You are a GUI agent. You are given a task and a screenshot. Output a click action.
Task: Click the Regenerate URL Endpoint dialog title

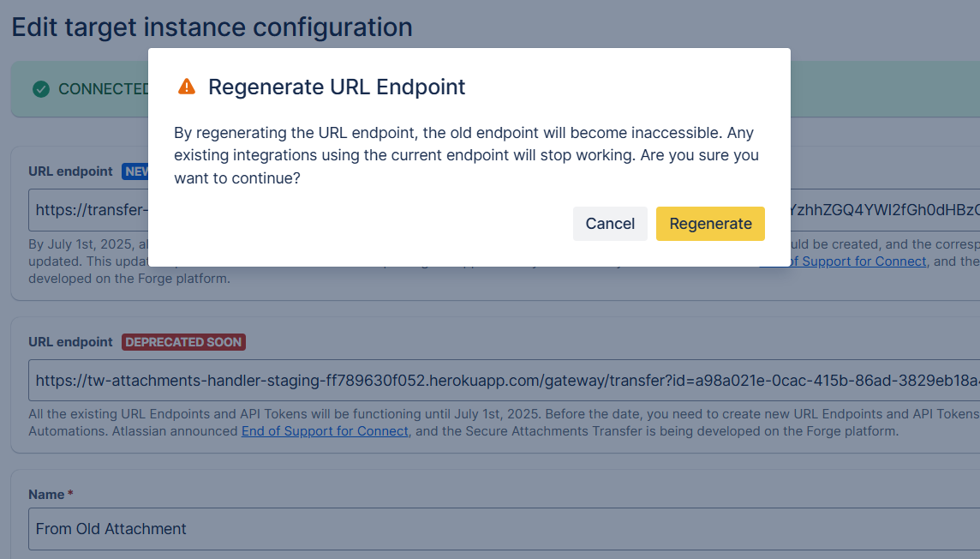click(337, 87)
